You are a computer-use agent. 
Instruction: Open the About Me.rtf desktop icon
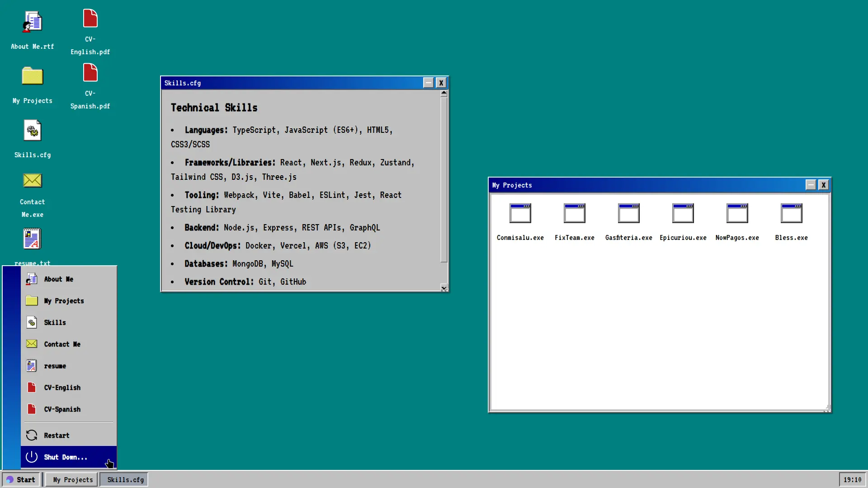(32, 23)
